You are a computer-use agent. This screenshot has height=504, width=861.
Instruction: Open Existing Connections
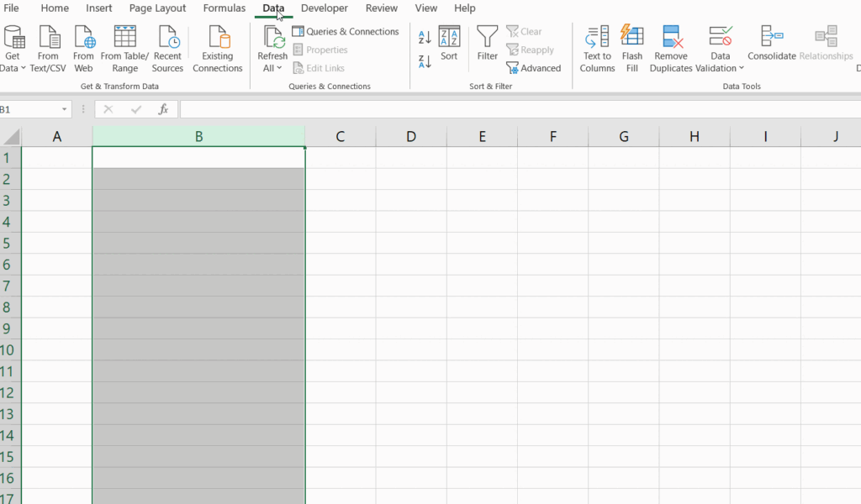point(217,39)
